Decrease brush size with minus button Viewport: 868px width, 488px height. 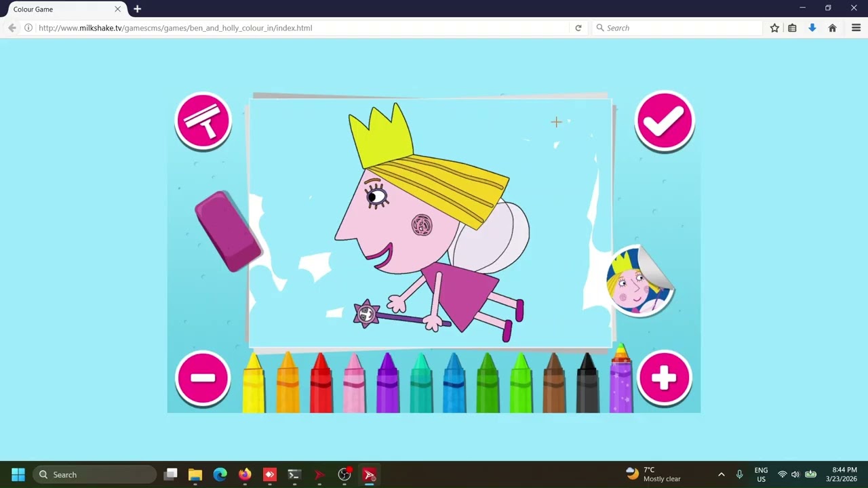(203, 378)
